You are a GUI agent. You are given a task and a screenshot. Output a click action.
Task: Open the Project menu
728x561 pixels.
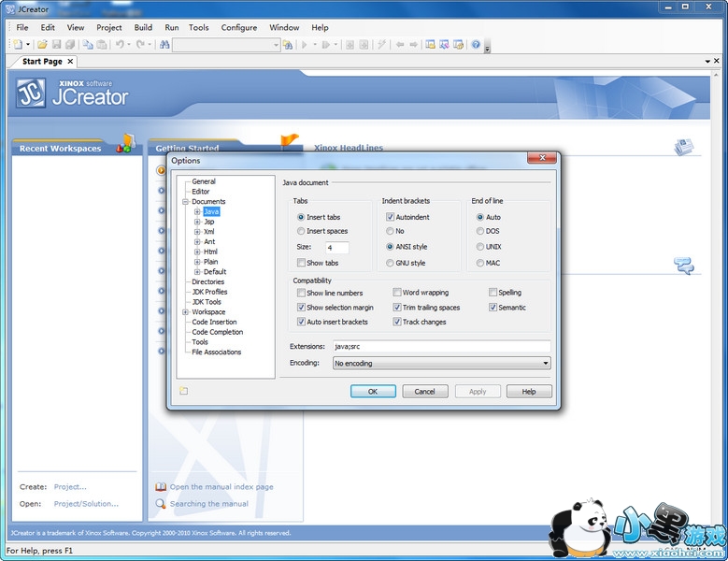click(x=109, y=27)
